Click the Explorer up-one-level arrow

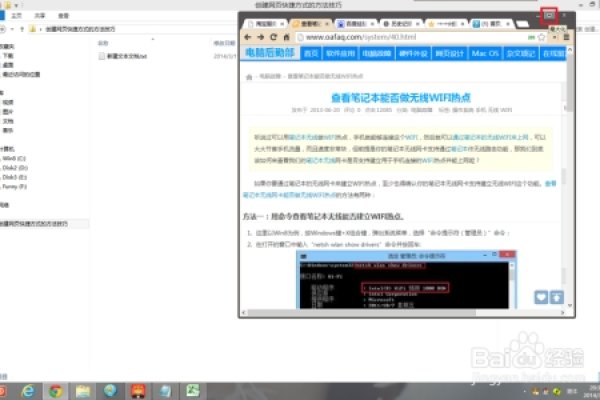22,29
